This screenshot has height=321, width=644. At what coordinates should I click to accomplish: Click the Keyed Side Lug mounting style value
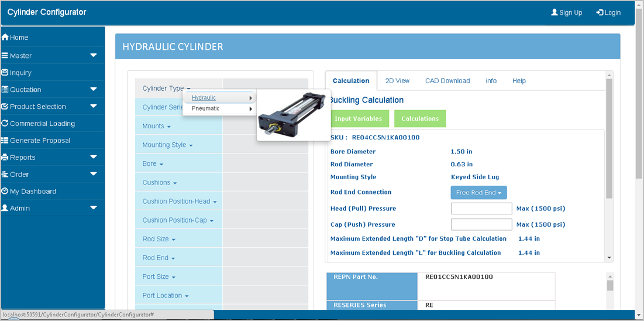click(x=475, y=177)
